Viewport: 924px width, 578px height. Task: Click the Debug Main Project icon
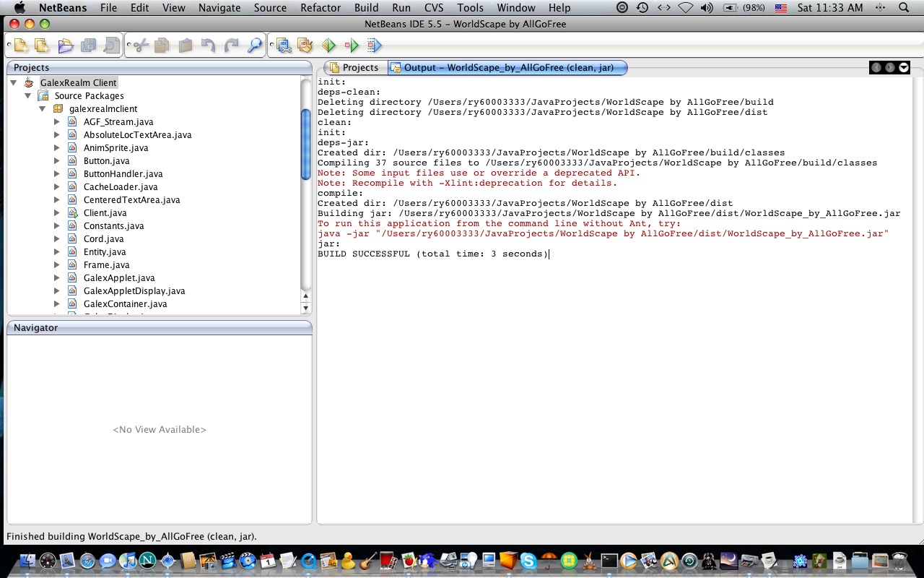352,46
